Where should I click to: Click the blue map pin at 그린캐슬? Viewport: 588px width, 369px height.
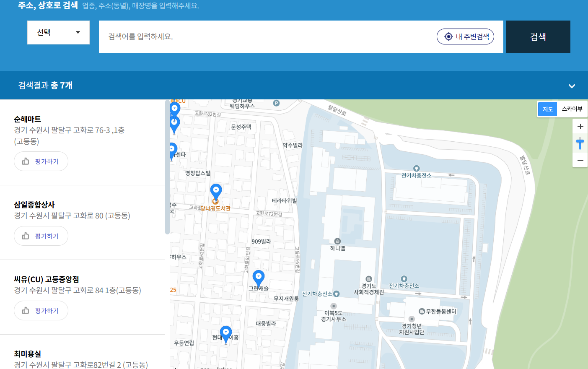(259, 279)
